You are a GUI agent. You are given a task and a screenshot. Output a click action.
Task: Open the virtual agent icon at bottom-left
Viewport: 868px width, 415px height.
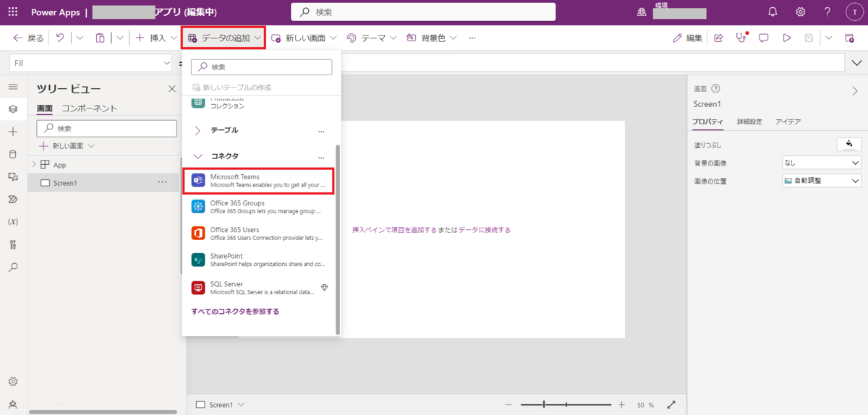pos(12,403)
